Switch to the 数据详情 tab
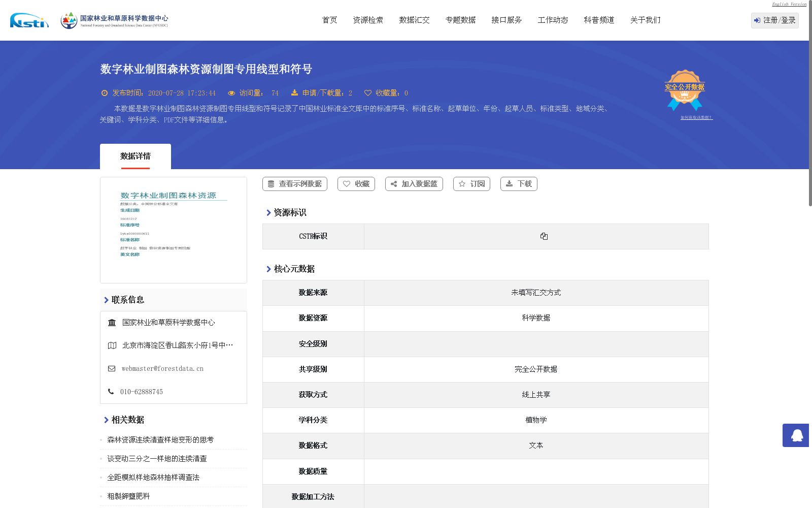 point(135,156)
